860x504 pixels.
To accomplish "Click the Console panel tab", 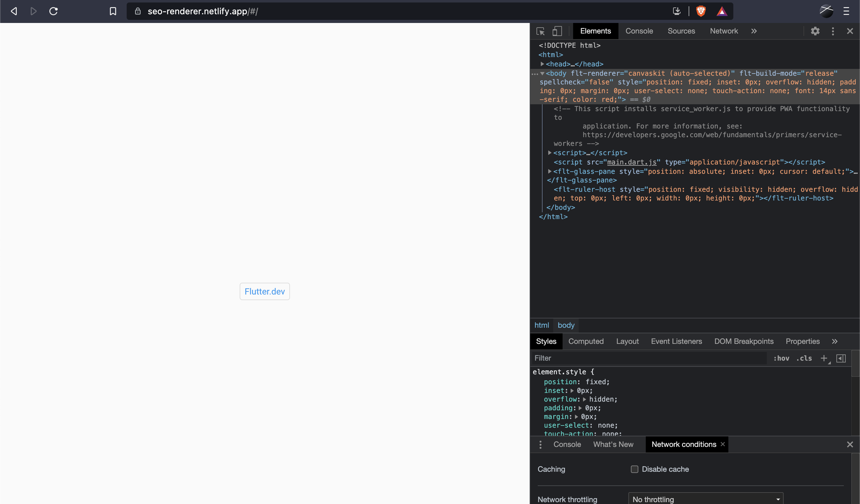I will click(639, 31).
